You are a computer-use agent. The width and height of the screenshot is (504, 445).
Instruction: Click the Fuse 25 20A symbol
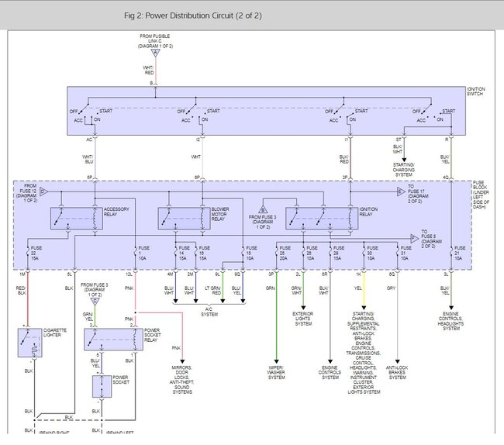[x=277, y=253]
